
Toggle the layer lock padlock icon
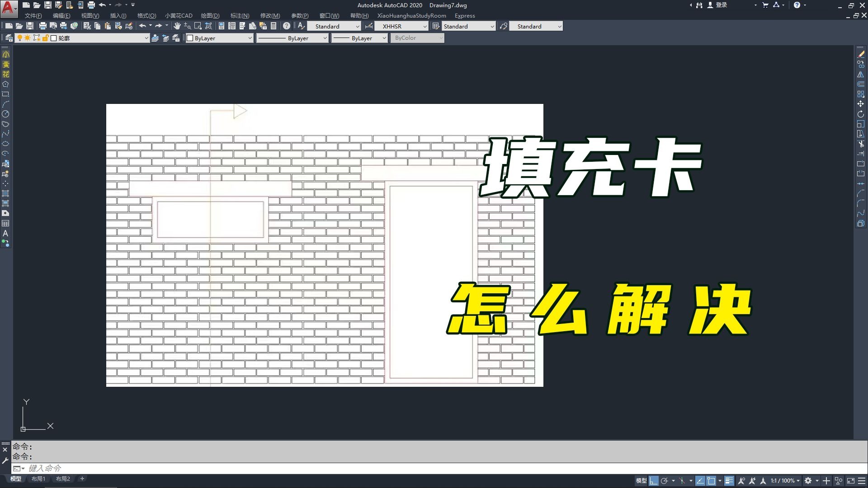coord(45,38)
